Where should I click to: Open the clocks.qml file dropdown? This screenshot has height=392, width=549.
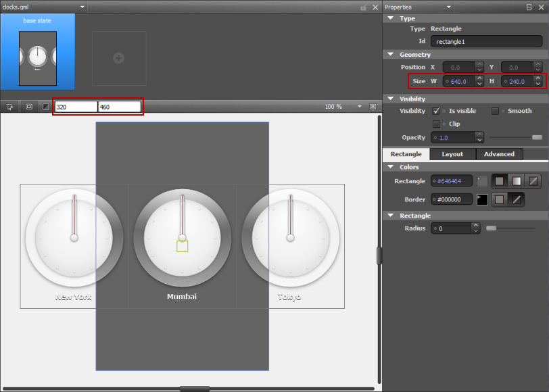click(82, 7)
